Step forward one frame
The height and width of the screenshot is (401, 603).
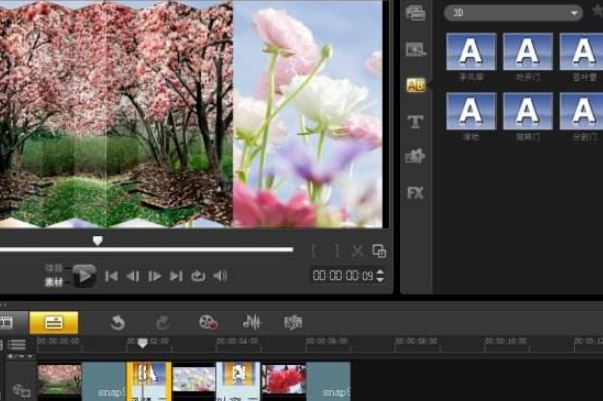(155, 276)
